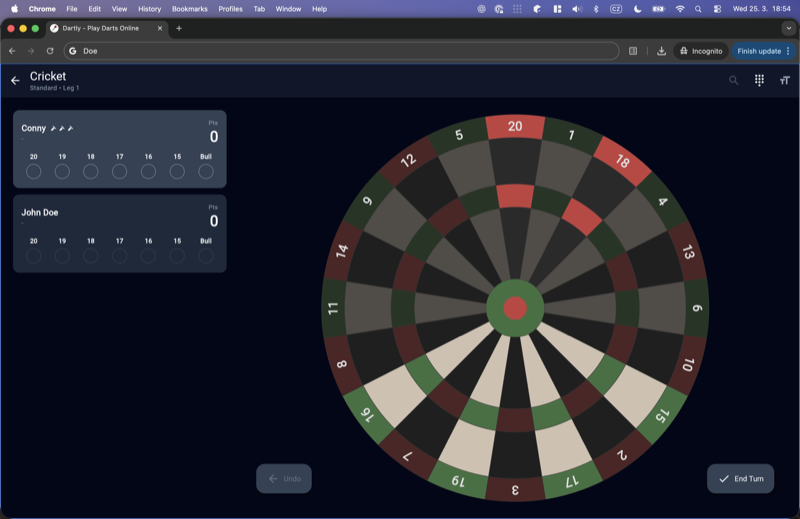The image size is (800, 519).
Task: Hit the double 17 segment
Action: pos(572,481)
